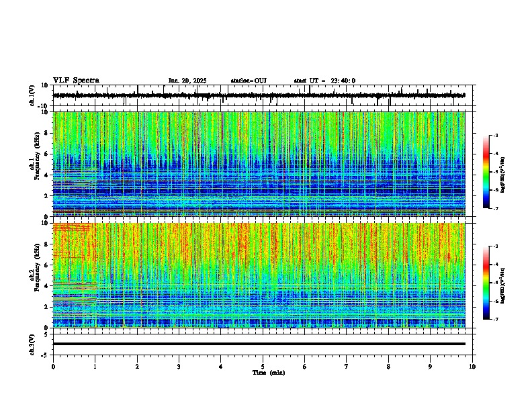
Task: Click the "-3" label on ch.1 color scale
Action: [496, 135]
